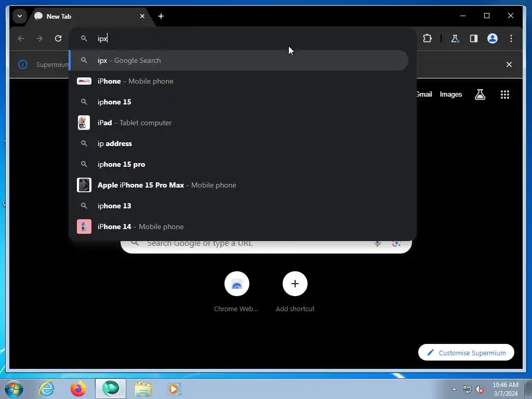Launch Internet Explorer from taskbar

pos(46,389)
